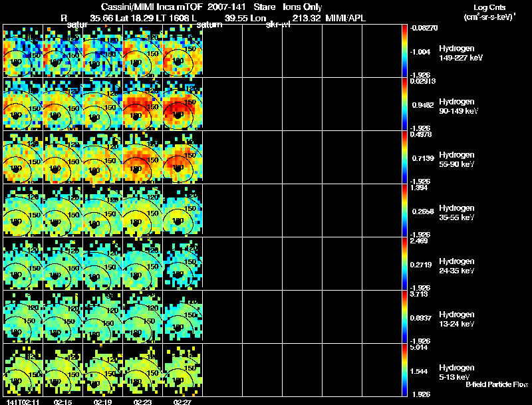The width and height of the screenshot is (532, 405).
Task: Select the 55-90 keV image at 141T02:11
Action: click(23, 158)
